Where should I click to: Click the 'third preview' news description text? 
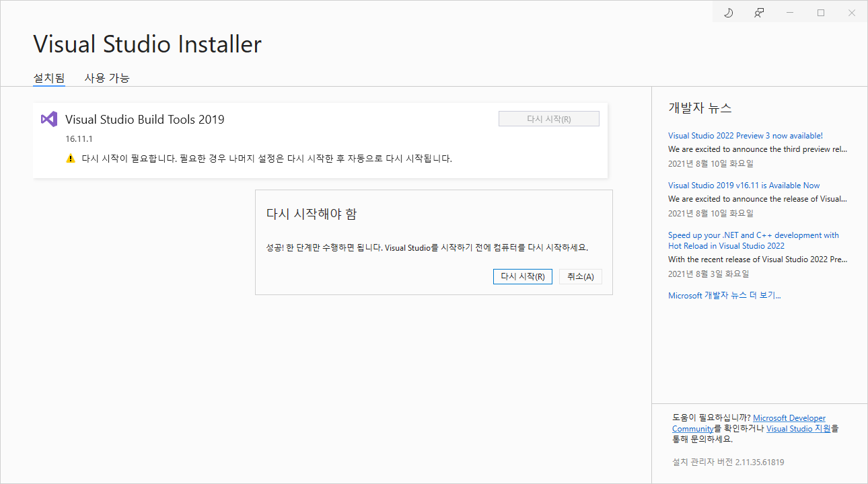(758, 149)
